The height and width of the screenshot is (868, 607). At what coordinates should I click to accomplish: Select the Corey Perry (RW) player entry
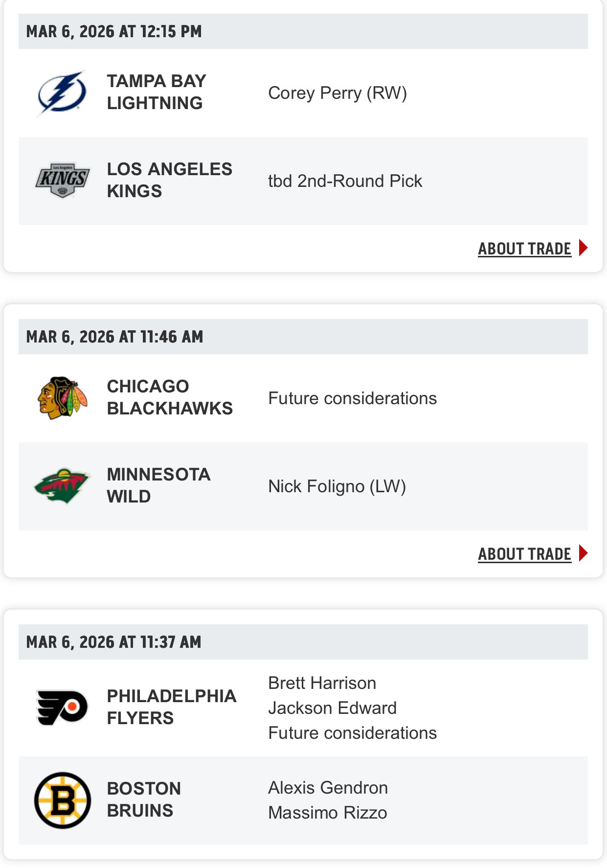pyautogui.click(x=337, y=93)
